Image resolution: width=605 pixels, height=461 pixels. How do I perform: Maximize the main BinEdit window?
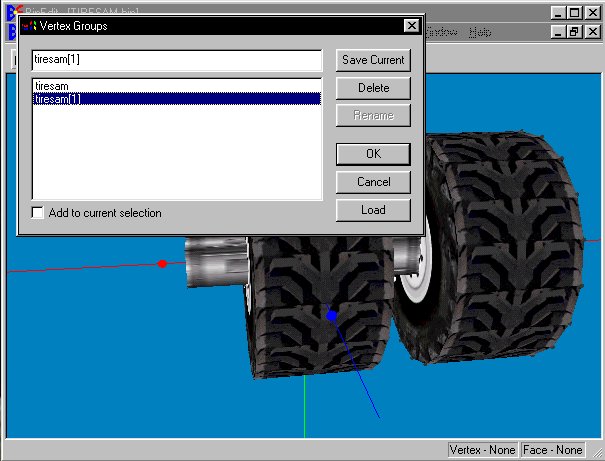574,13
